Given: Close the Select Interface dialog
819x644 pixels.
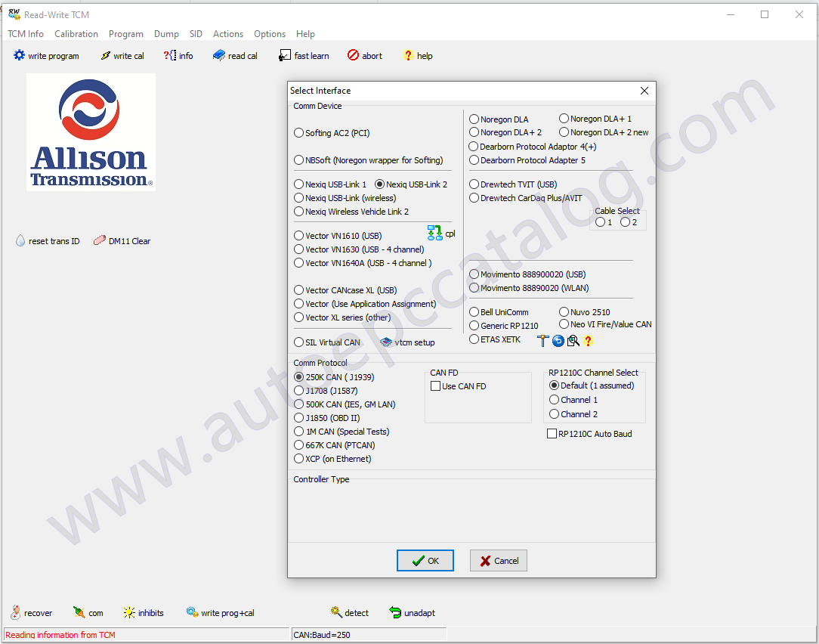Looking at the screenshot, I should [644, 91].
